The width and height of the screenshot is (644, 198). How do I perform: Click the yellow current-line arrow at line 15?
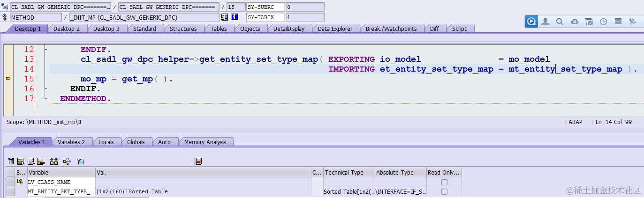pyautogui.click(x=8, y=79)
